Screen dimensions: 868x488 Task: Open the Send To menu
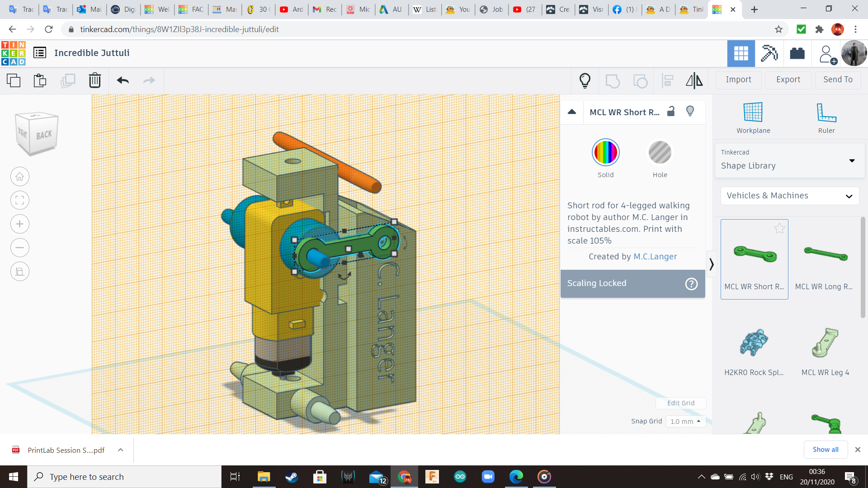pos(838,80)
